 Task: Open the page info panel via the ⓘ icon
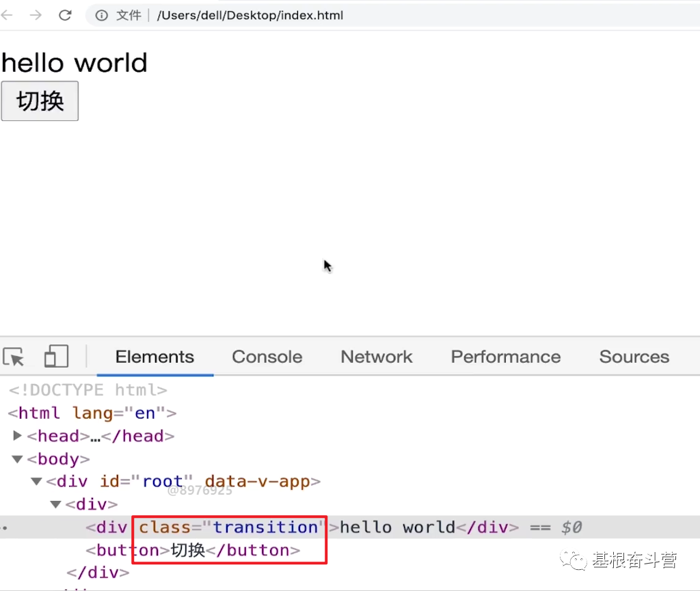click(101, 15)
